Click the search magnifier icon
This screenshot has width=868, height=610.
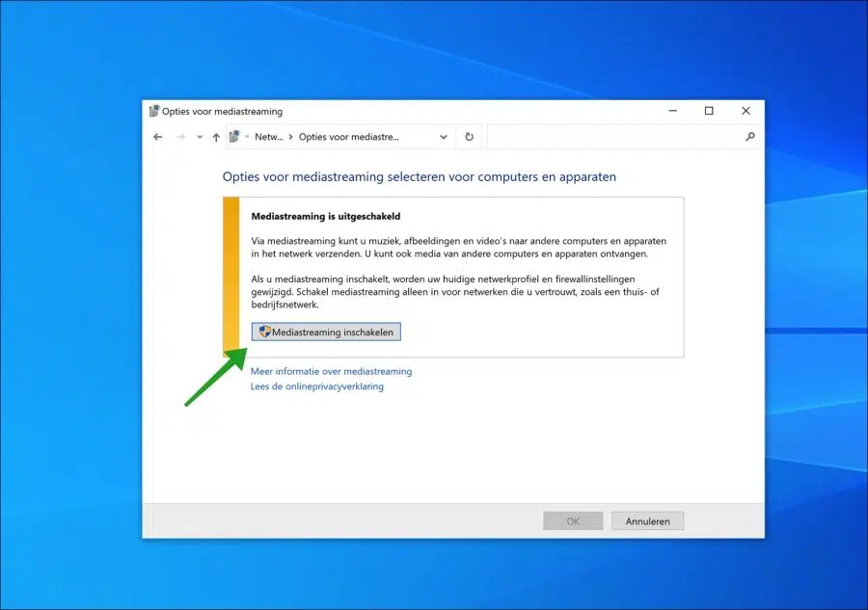point(750,136)
